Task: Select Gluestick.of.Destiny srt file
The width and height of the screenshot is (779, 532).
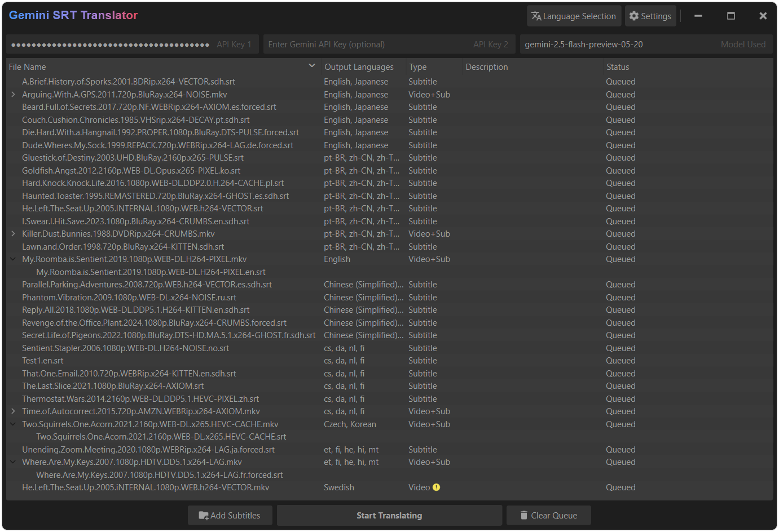Action: point(133,158)
